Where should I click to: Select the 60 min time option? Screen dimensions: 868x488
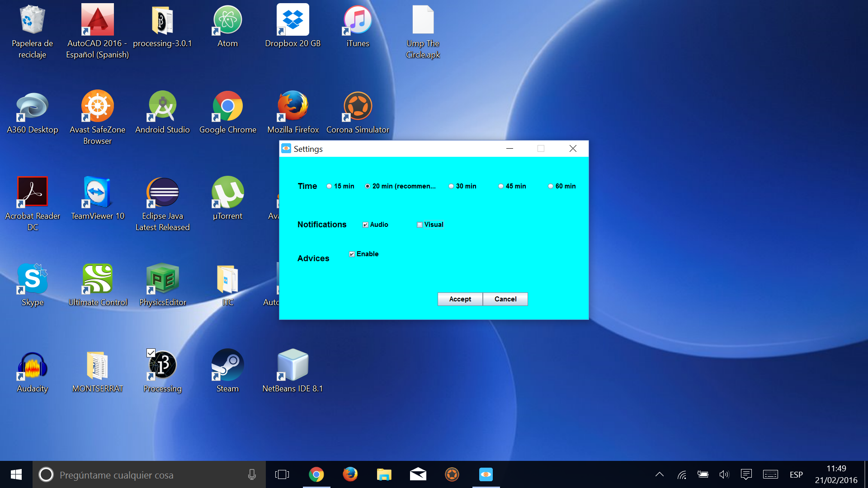coord(551,186)
